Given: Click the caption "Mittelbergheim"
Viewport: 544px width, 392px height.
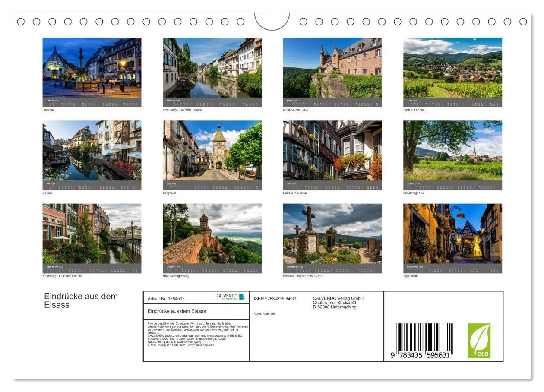Looking at the screenshot, I should (x=414, y=193).
